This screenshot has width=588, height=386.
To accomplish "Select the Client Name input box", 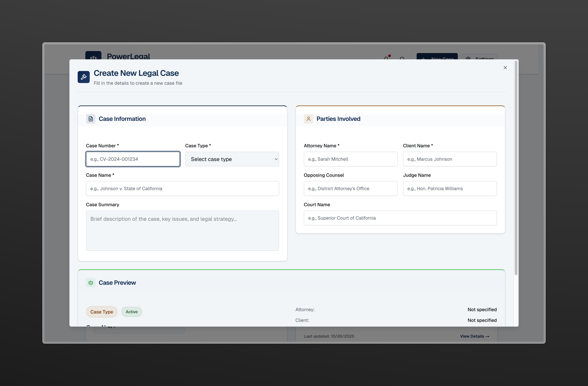I will click(x=450, y=159).
